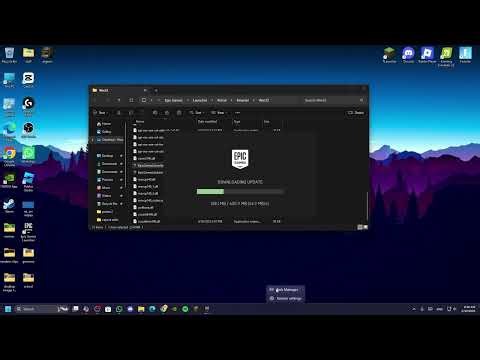Sort by the Date modified column header
The height and width of the screenshot is (360, 480).
(207, 122)
